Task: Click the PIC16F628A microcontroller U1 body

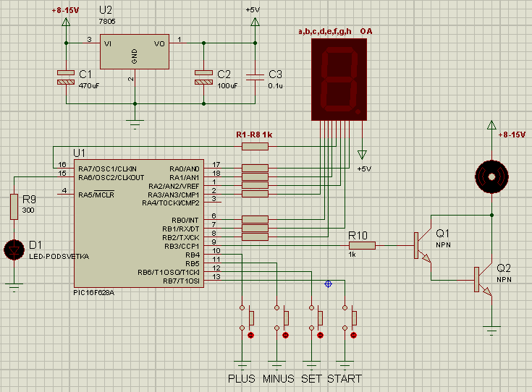Action: click(138, 223)
